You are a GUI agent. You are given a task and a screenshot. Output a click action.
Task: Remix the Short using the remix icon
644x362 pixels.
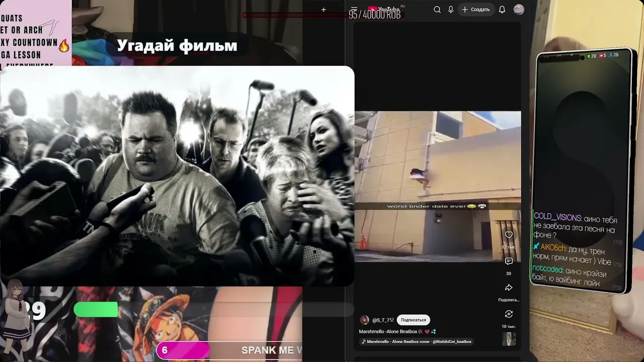pos(509,314)
